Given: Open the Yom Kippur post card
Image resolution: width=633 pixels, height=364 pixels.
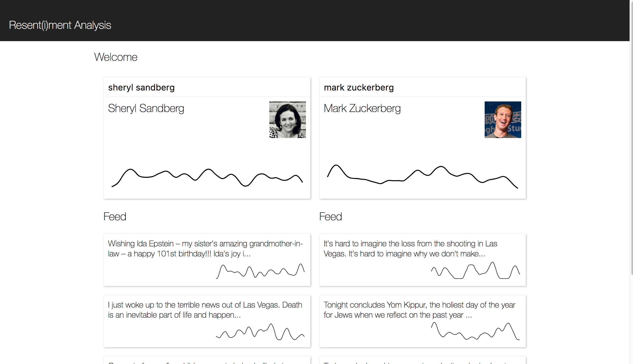Looking at the screenshot, I should click(422, 321).
